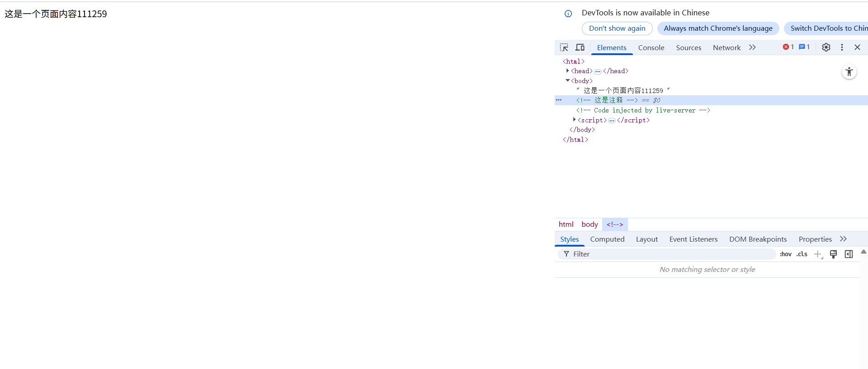Close the DevTools panel
The image size is (868, 369).
(x=857, y=47)
